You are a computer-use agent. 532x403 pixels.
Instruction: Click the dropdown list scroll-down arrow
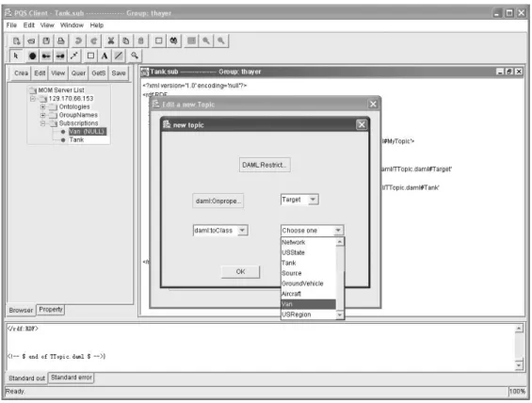340,314
